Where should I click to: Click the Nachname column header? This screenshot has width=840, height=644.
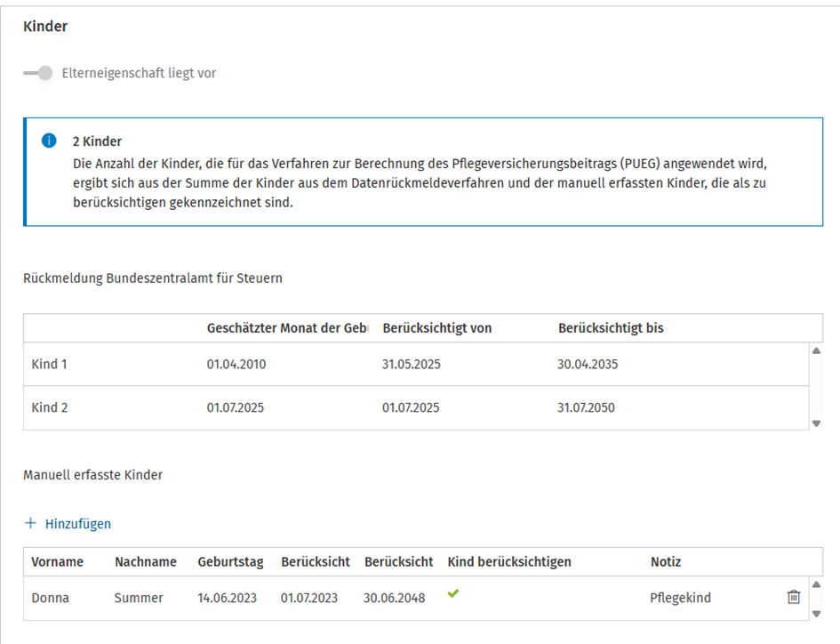tap(146, 562)
